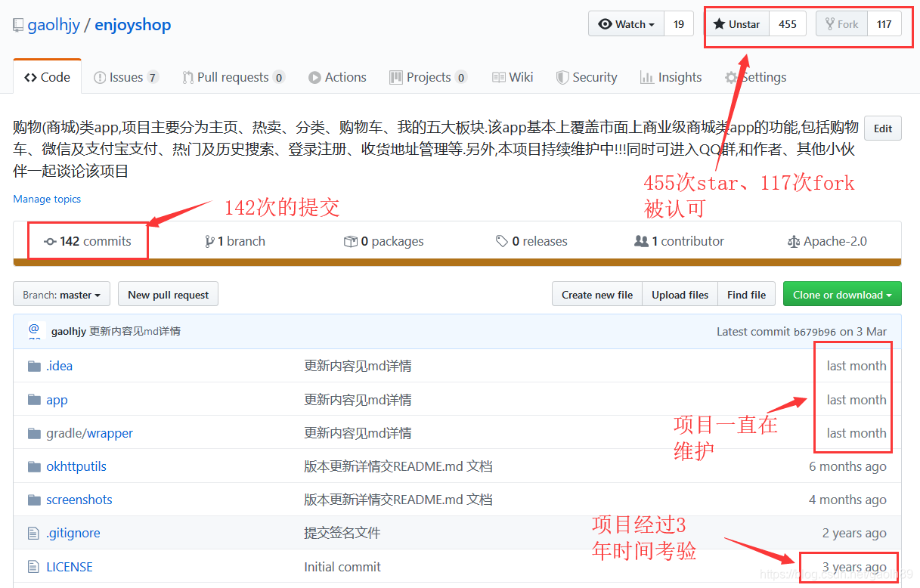
Task: Click the 4 months ago timestamp
Action: click(847, 500)
